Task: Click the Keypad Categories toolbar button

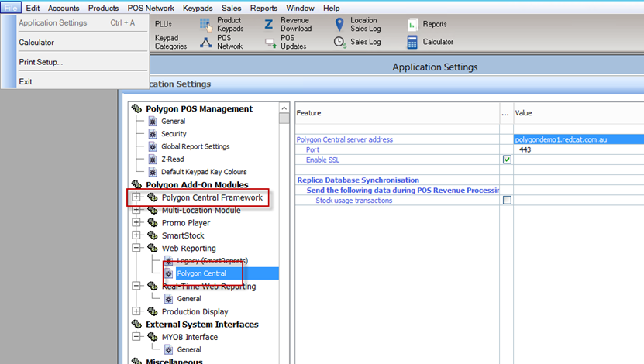Action: point(170,42)
